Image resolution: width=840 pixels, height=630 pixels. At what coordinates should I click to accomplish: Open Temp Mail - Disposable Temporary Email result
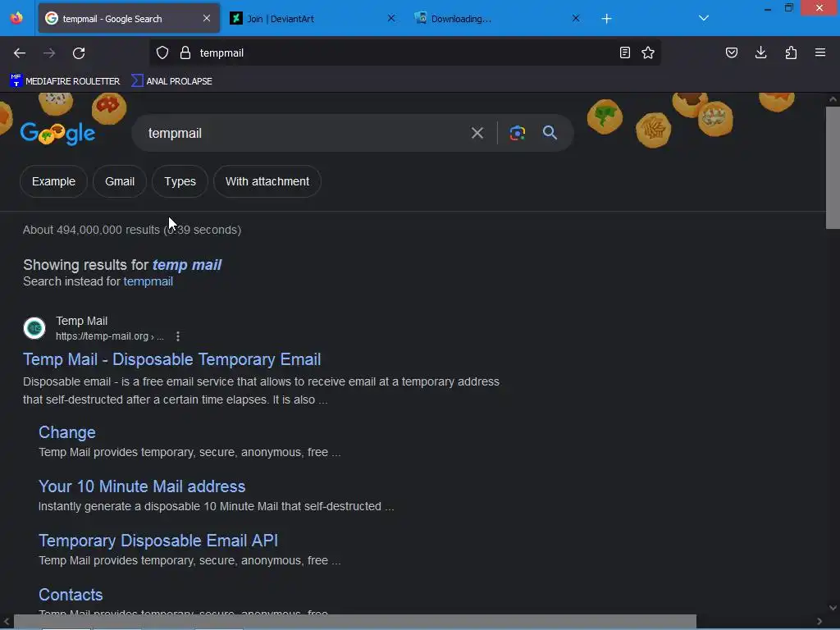[172, 359]
